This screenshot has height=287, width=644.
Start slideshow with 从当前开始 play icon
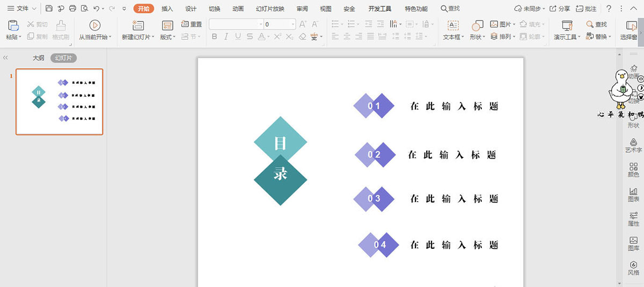[x=95, y=25]
